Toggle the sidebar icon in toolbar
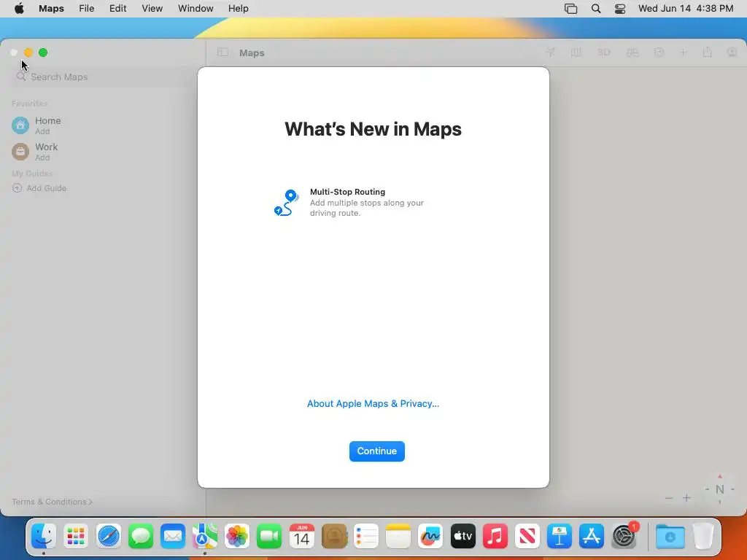This screenshot has width=747, height=560. pos(222,52)
